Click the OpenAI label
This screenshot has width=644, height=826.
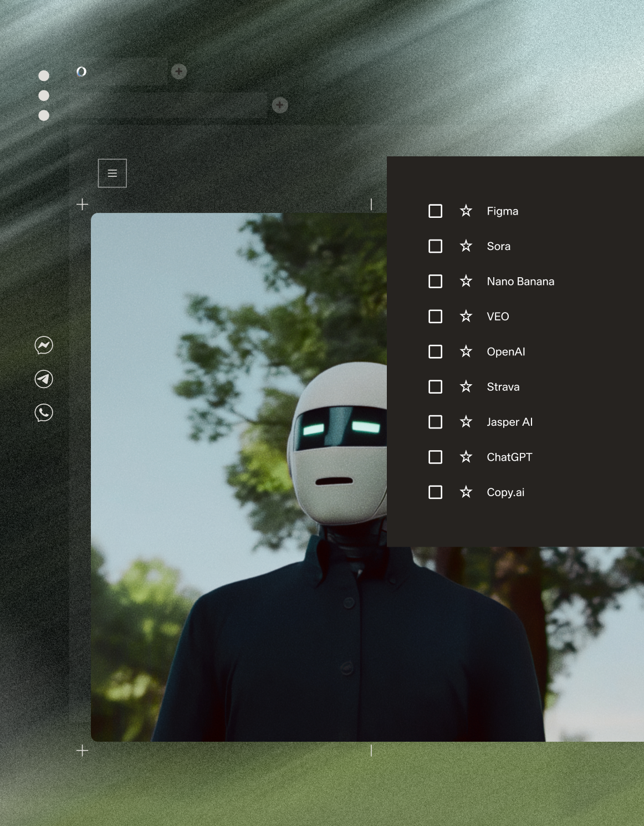pos(506,351)
